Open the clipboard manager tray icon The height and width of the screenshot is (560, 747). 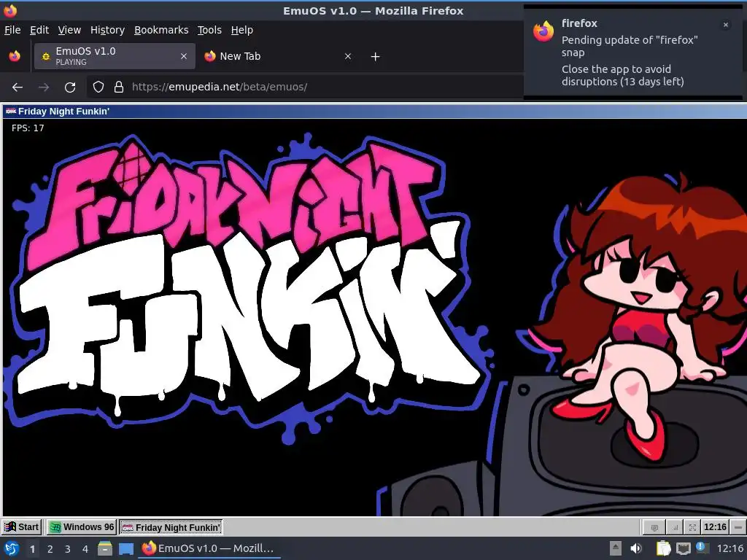[663, 548]
